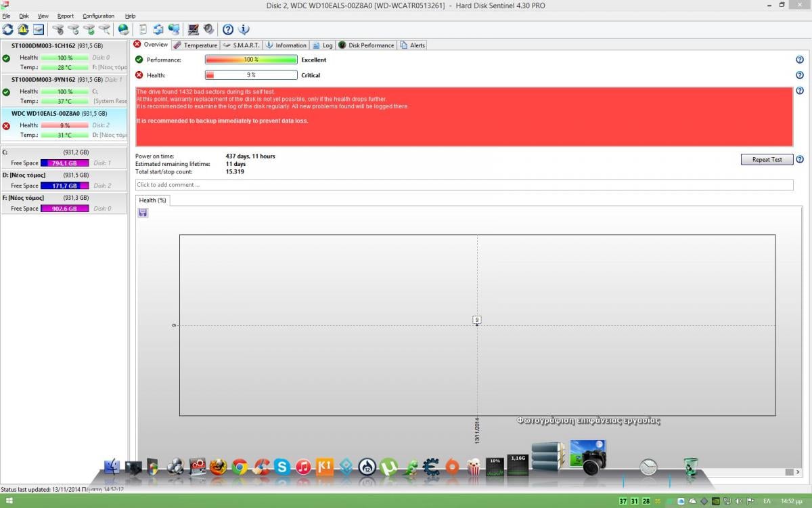Click the yellow warning alert toolbar icon

[x=23, y=30]
